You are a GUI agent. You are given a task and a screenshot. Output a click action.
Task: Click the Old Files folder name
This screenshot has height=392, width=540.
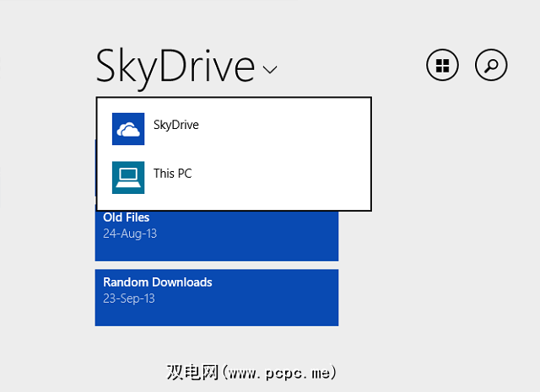point(127,217)
